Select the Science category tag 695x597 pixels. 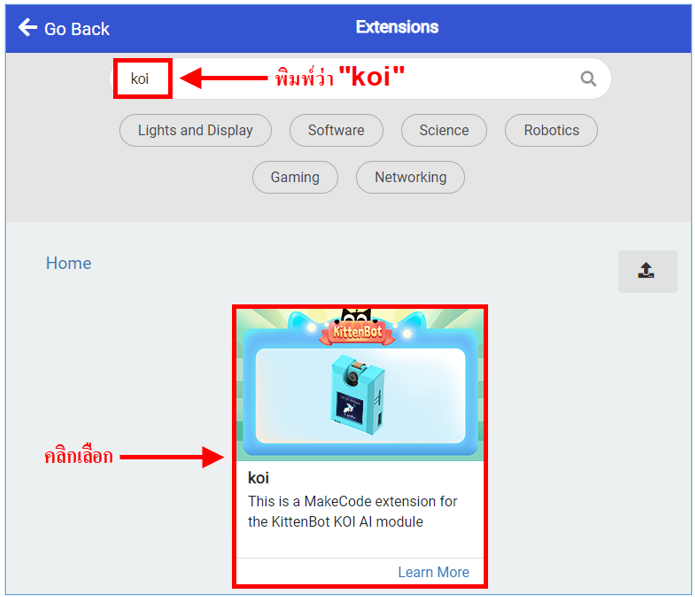[x=444, y=130]
